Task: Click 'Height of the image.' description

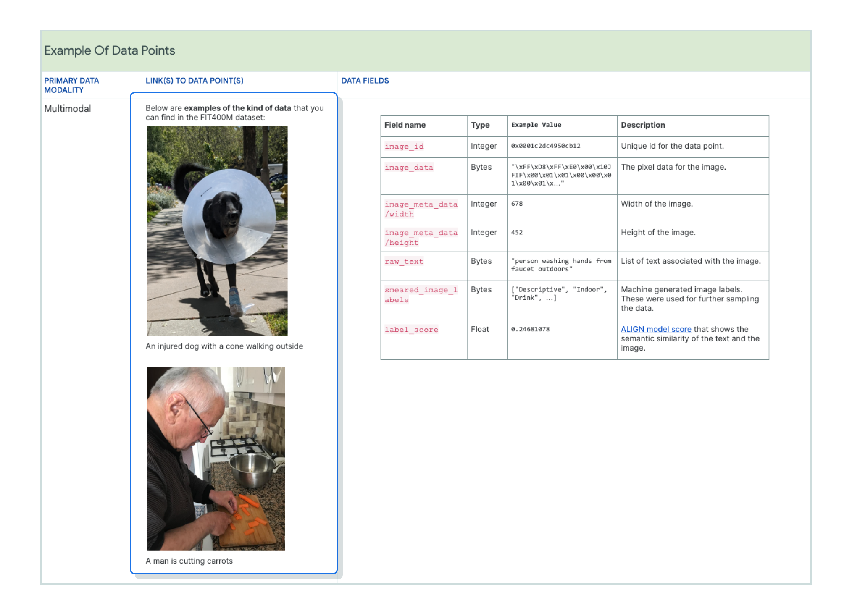Action: pos(658,233)
